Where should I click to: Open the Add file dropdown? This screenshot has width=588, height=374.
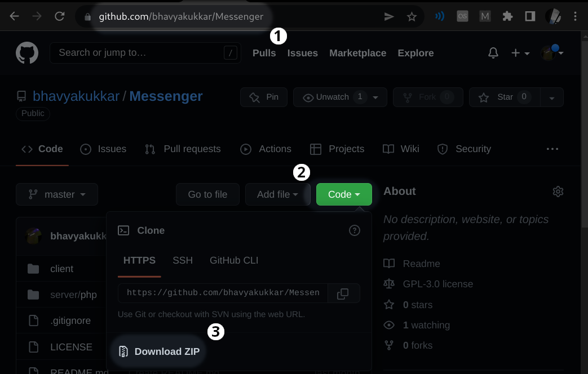pos(277,194)
